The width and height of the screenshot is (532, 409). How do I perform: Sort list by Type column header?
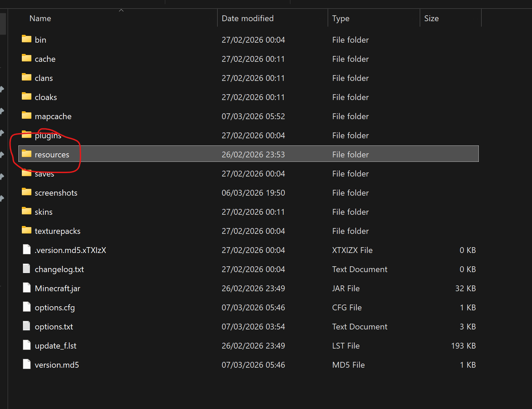(x=341, y=18)
